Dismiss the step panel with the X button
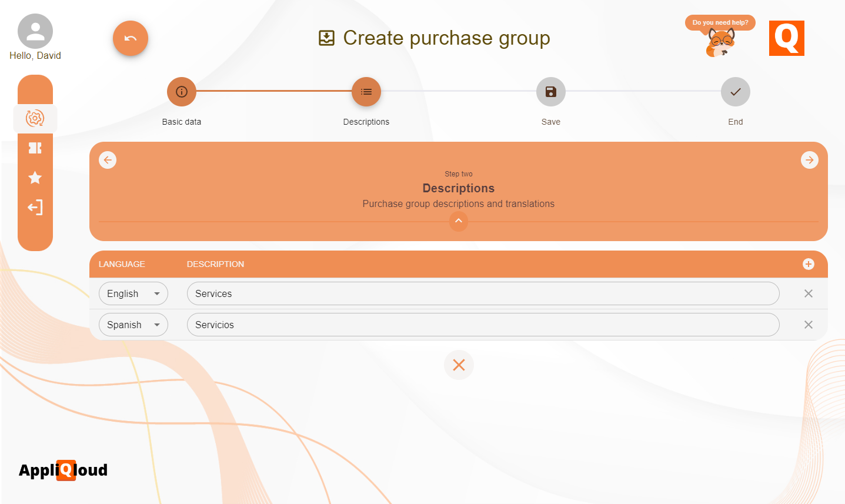The width and height of the screenshot is (845, 504). click(x=459, y=365)
